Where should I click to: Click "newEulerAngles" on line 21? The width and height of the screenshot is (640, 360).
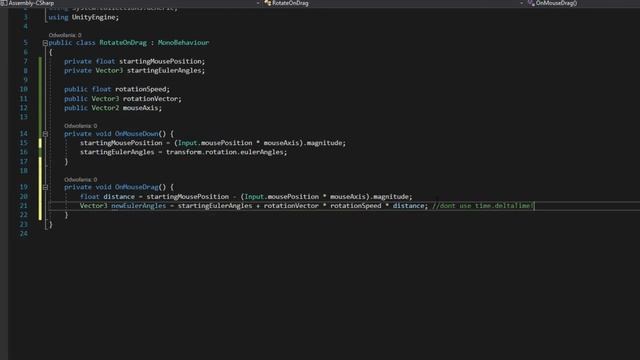(138, 206)
